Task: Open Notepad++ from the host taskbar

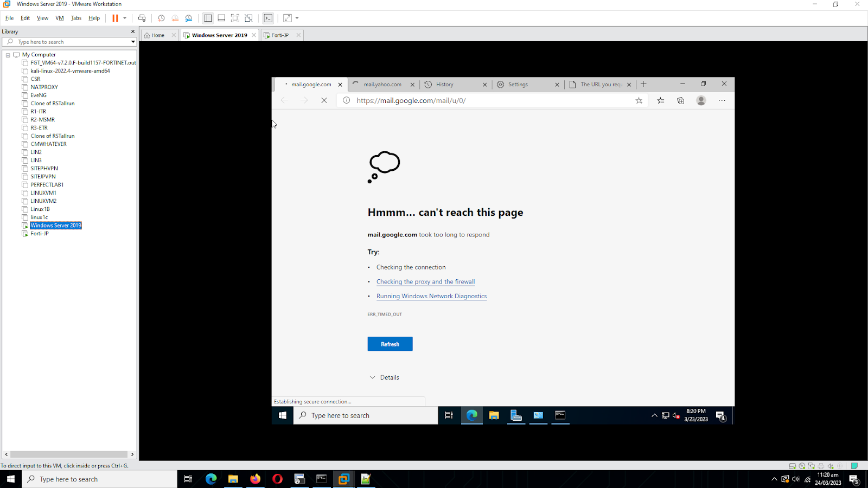Action: (366, 479)
